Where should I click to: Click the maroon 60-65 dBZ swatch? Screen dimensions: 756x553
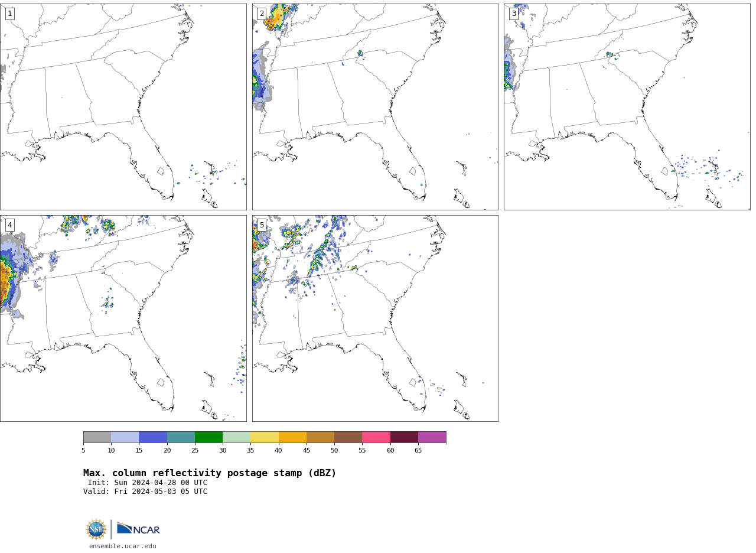[x=404, y=437]
